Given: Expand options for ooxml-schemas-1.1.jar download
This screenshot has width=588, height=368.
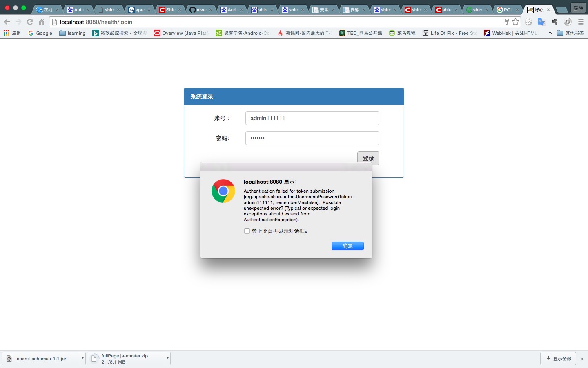Looking at the screenshot, I should 82,359.
